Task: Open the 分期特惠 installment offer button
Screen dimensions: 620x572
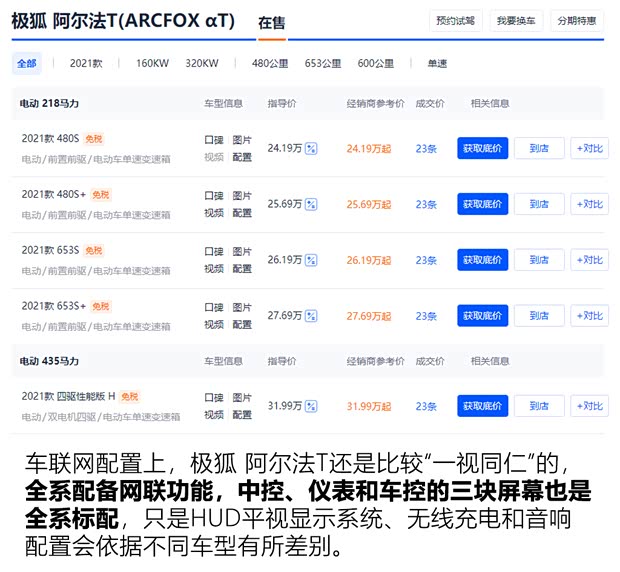Action: coord(577,21)
